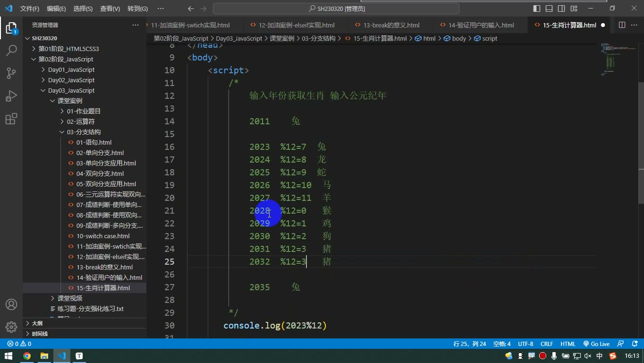Click UTF-8 encoding selector

click(525, 344)
